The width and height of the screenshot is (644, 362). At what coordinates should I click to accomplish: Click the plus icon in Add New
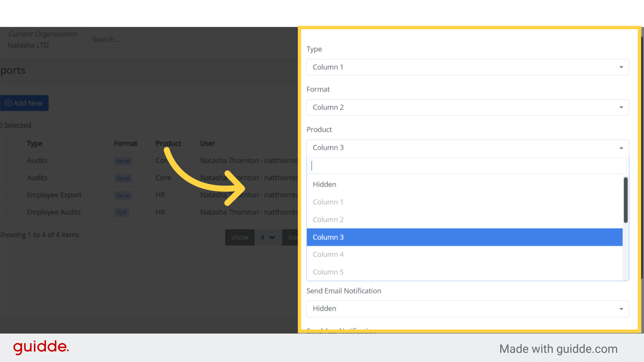8,103
